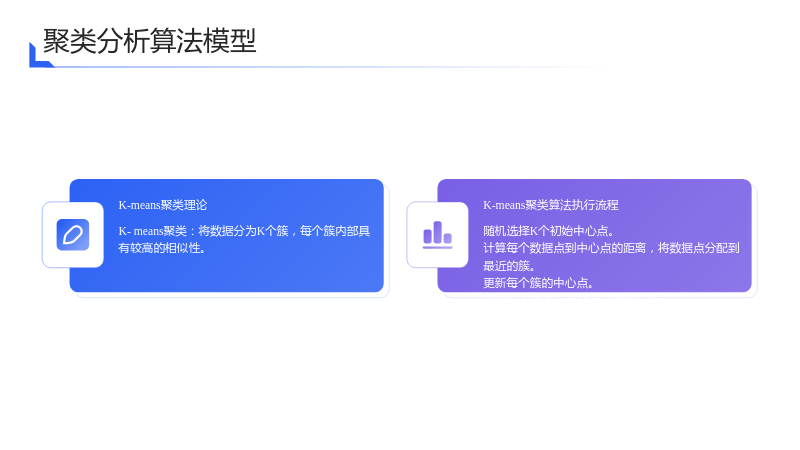Click the line 更新每个簇的中心点。
This screenshot has width=800, height=450.
pos(538,283)
